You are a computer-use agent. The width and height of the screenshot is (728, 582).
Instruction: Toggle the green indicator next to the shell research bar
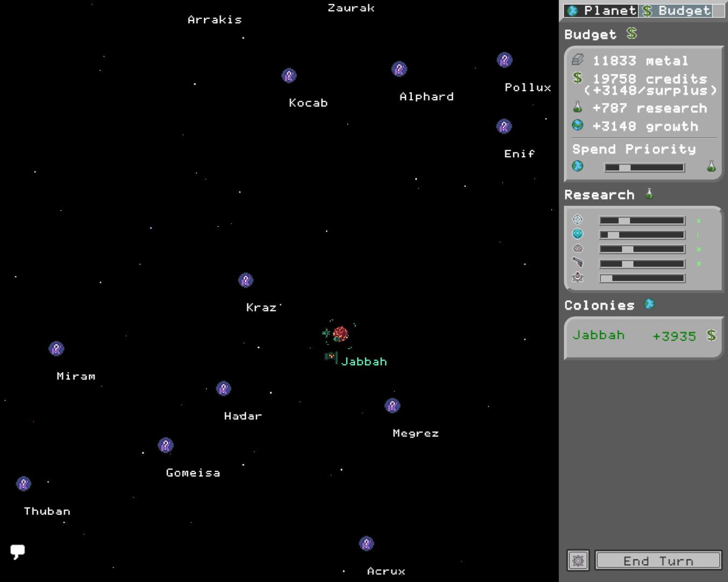coord(699,248)
